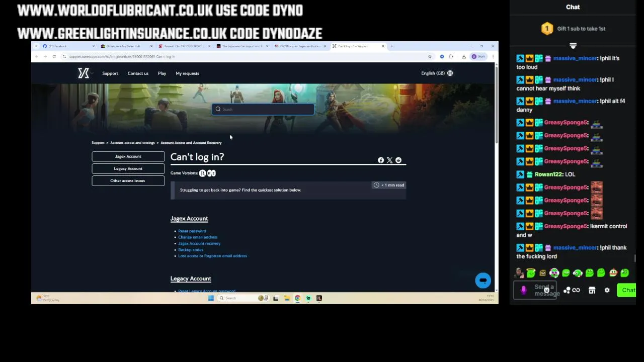Open the Windows Start menu
644x362 pixels.
point(211,298)
